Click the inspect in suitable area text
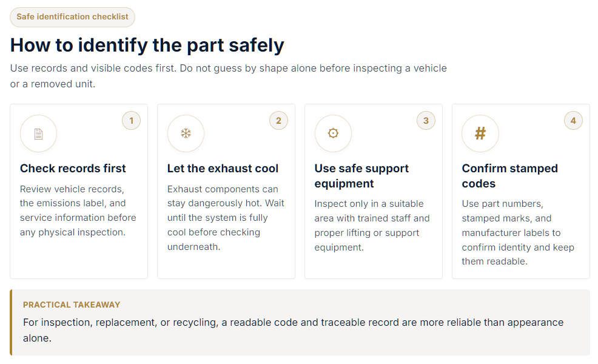 coord(372,226)
